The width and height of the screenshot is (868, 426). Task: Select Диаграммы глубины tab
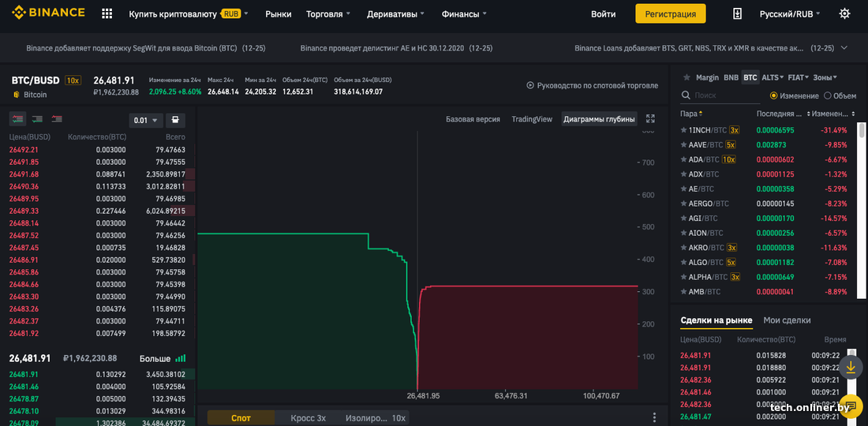pyautogui.click(x=599, y=119)
